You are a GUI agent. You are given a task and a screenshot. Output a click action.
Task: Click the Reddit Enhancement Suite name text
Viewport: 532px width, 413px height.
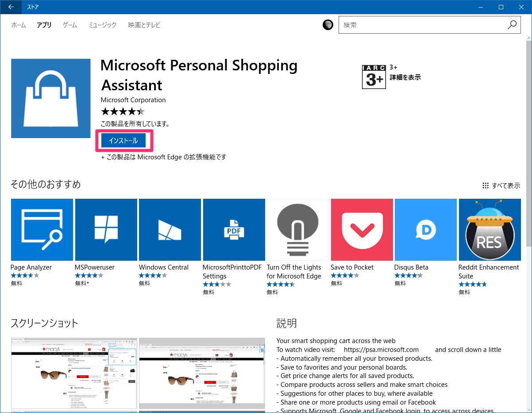tap(489, 272)
